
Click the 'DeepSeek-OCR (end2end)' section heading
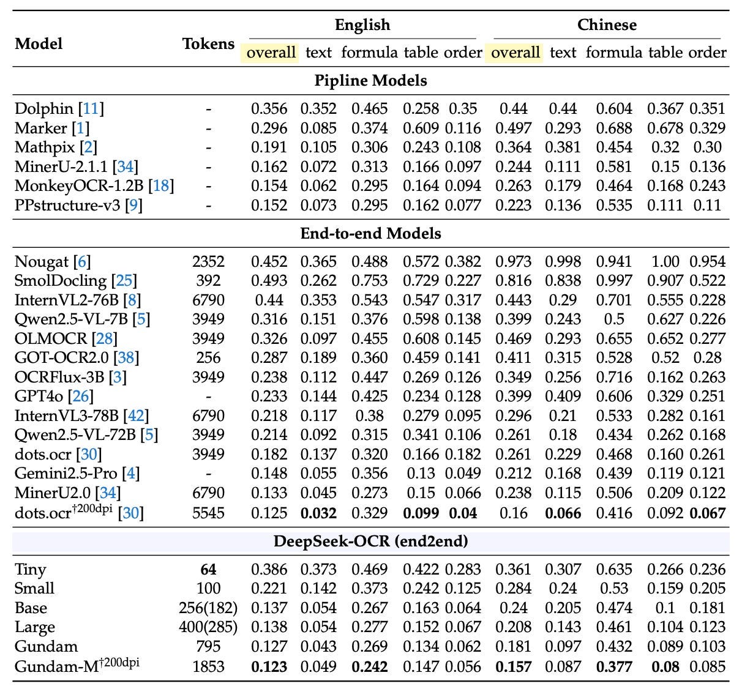[x=371, y=542]
